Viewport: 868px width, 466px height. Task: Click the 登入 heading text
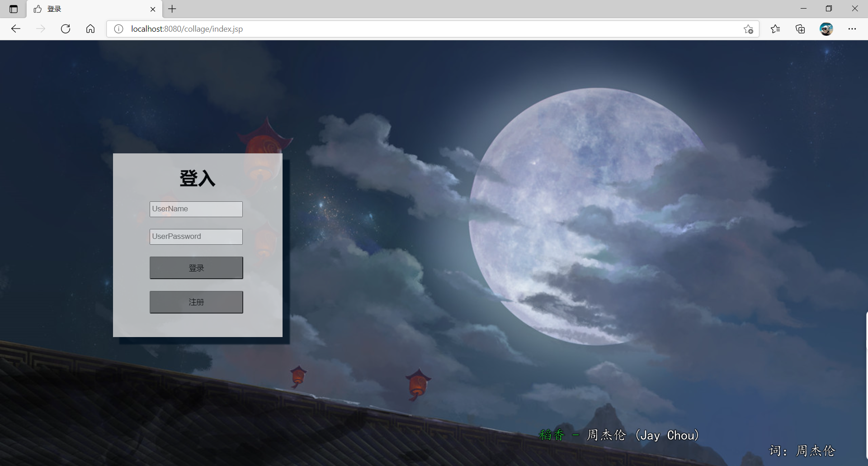(x=198, y=178)
